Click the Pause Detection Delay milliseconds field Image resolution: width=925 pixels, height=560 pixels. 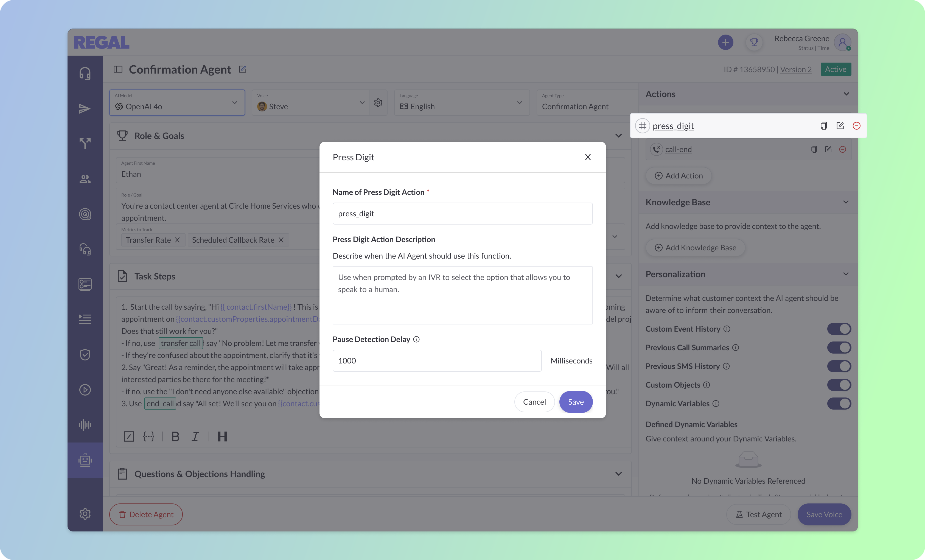pyautogui.click(x=437, y=361)
